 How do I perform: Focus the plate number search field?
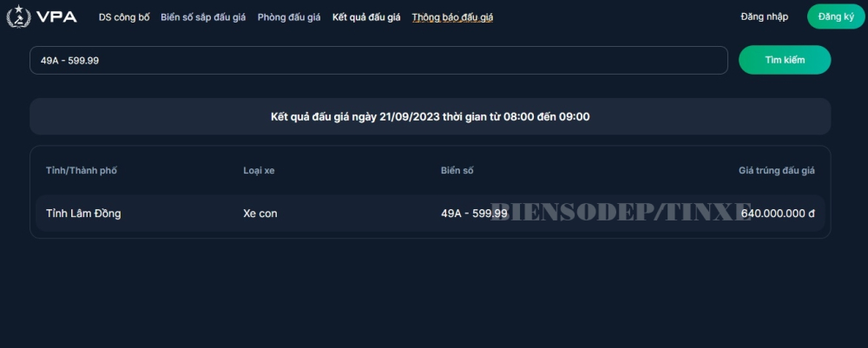coord(378,60)
